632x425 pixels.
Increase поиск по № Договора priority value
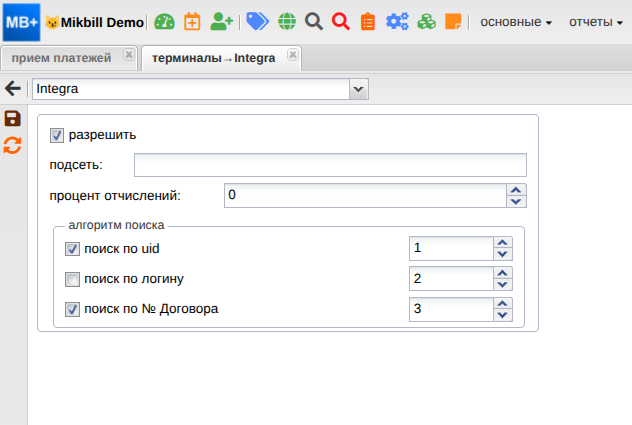[x=503, y=303]
